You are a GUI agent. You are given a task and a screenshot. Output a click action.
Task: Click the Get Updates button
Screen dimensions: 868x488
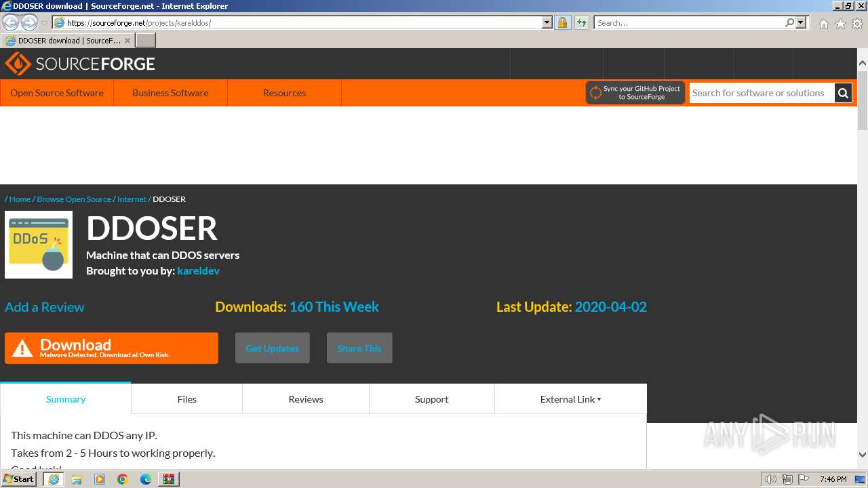273,348
